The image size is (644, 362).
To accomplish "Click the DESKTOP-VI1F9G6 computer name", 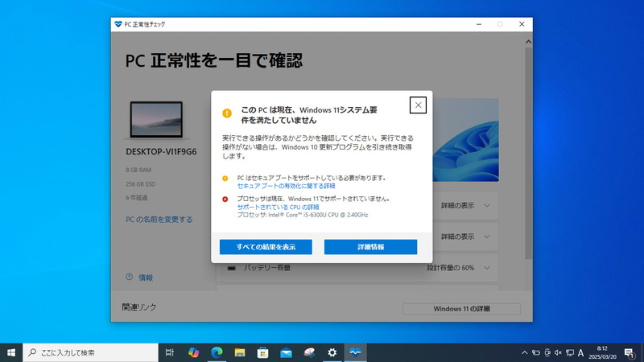I will pos(161,152).
